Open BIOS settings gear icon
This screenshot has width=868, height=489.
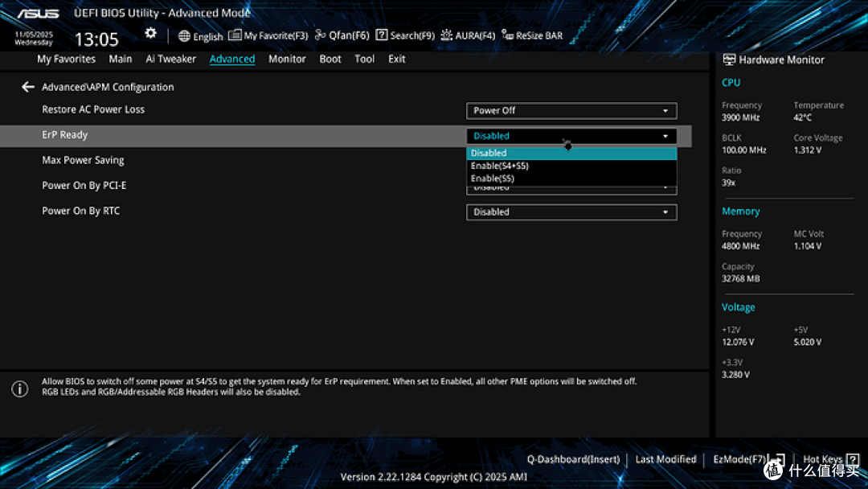[x=150, y=34]
